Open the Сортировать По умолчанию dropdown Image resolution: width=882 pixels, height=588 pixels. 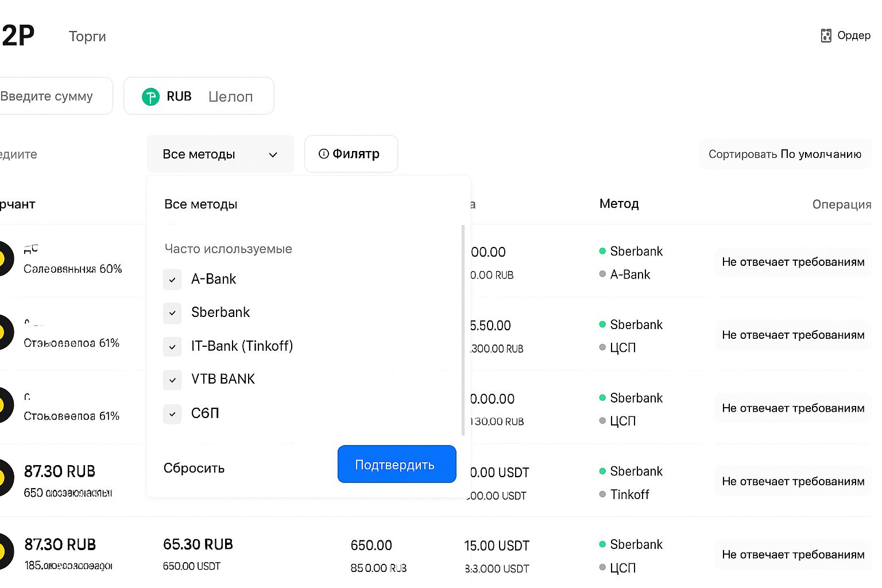pos(785,154)
